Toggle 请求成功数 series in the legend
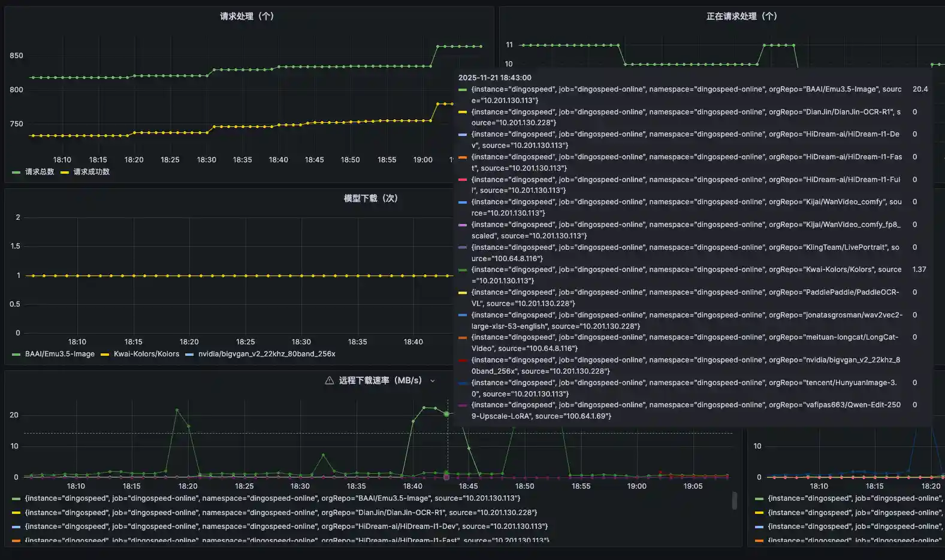 91,172
